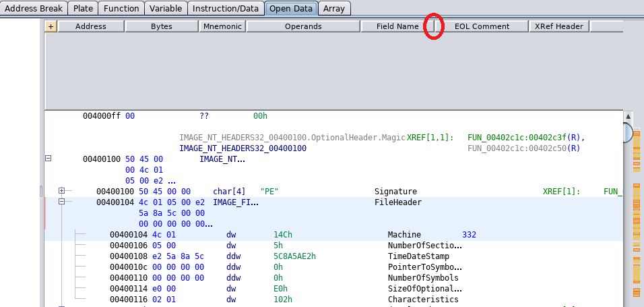
Task: Click the listing scrollbar up arrow
Action: point(628,116)
